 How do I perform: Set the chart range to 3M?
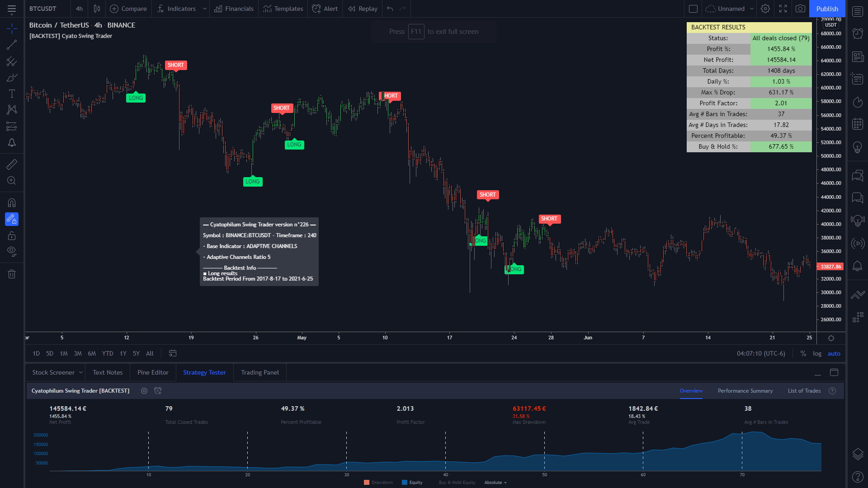click(78, 353)
